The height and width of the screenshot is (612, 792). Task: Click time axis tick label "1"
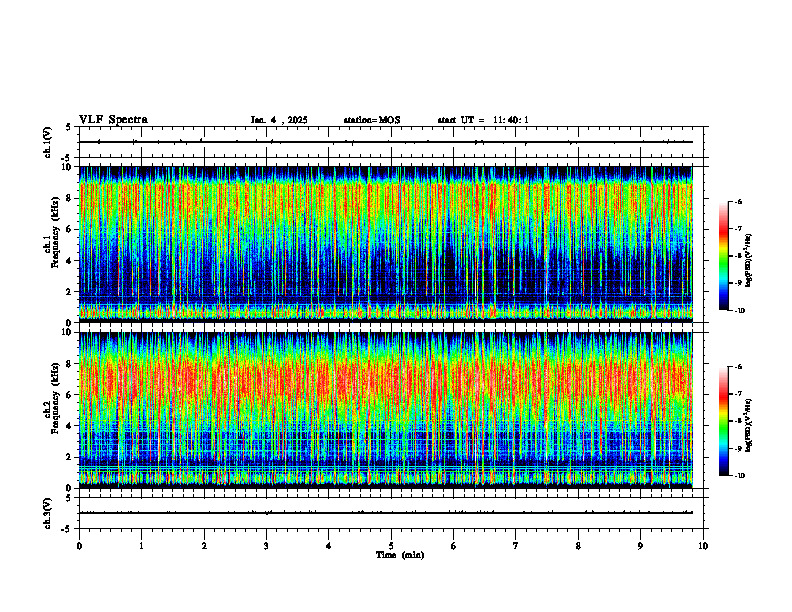pos(141,546)
